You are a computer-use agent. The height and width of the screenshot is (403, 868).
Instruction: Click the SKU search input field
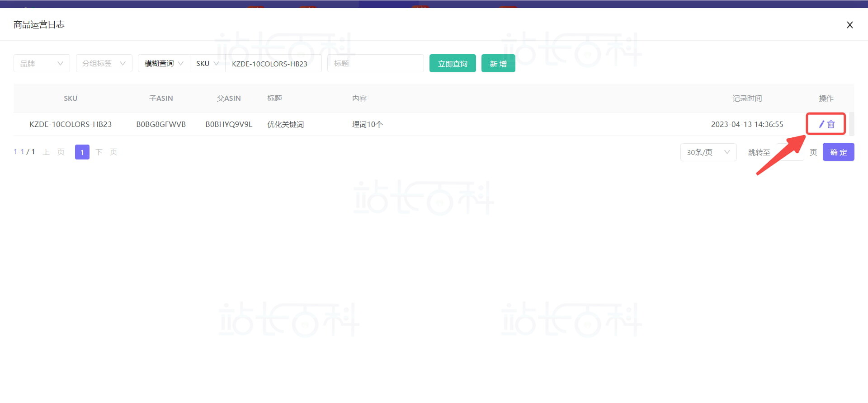pyautogui.click(x=274, y=63)
